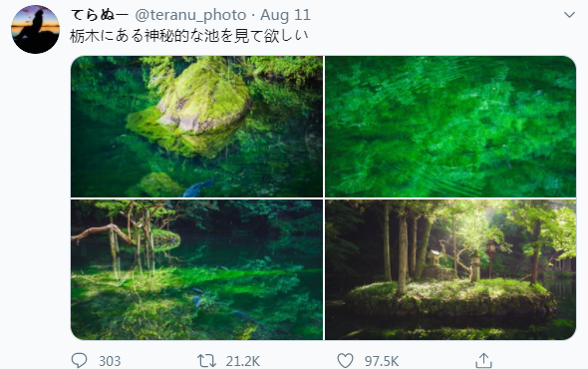This screenshot has width=588, height=369.
Task: Open the てらぬー profile avatar
Action: (x=36, y=29)
